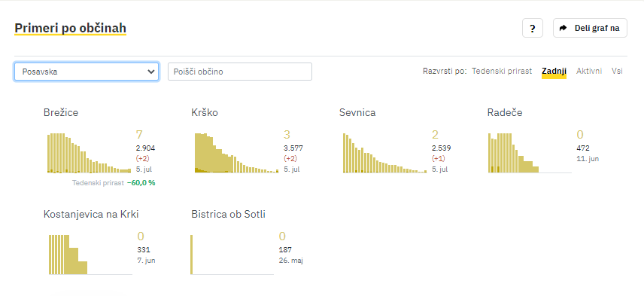Click the Krško bar chart
The width and height of the screenshot is (644, 296).
tap(236, 153)
